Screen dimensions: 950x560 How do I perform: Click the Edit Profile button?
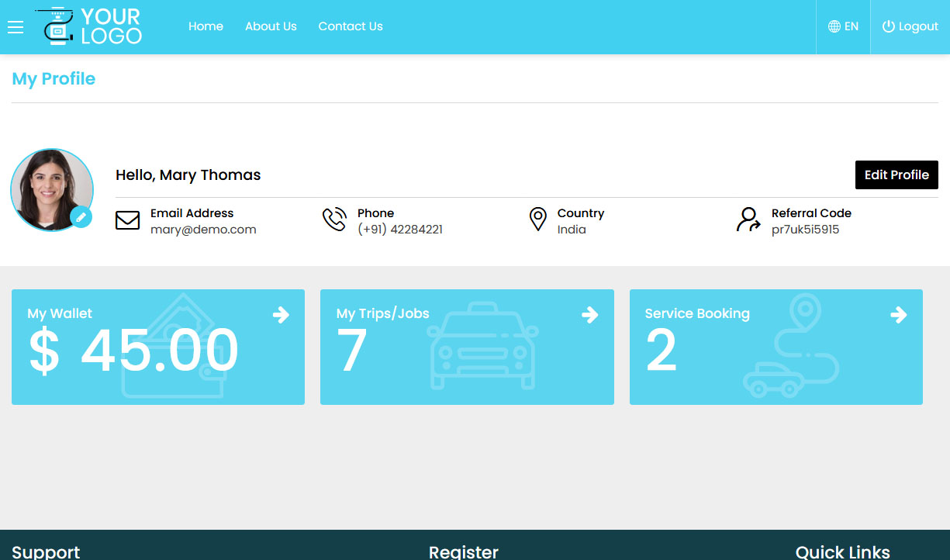[x=896, y=175]
